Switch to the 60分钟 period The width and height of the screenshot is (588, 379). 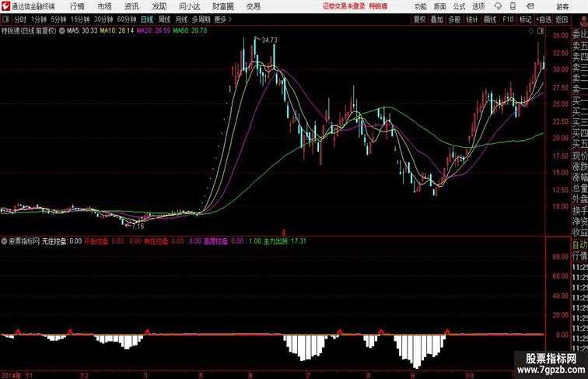click(x=127, y=19)
